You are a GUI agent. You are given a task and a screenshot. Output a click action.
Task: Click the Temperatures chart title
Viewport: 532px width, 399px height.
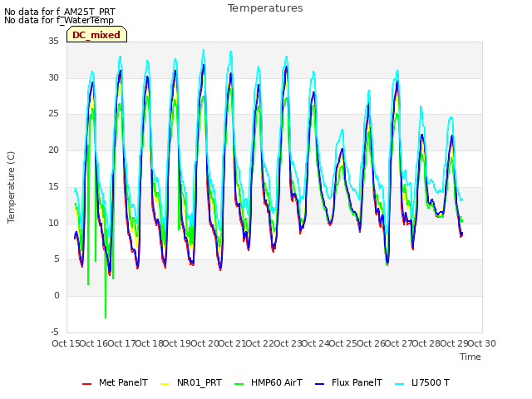point(265,8)
